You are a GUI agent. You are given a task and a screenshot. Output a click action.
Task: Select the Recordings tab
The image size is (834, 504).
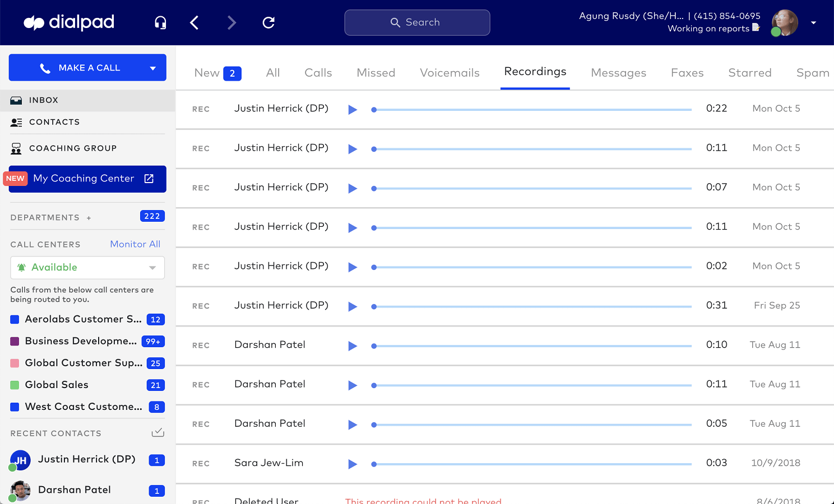point(535,72)
